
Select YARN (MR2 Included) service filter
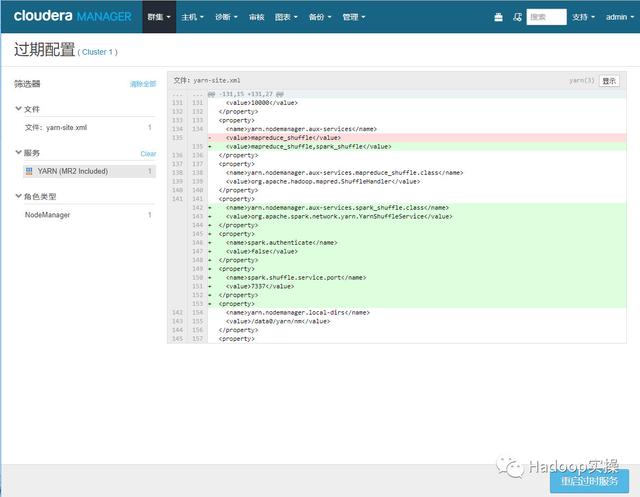coord(89,171)
